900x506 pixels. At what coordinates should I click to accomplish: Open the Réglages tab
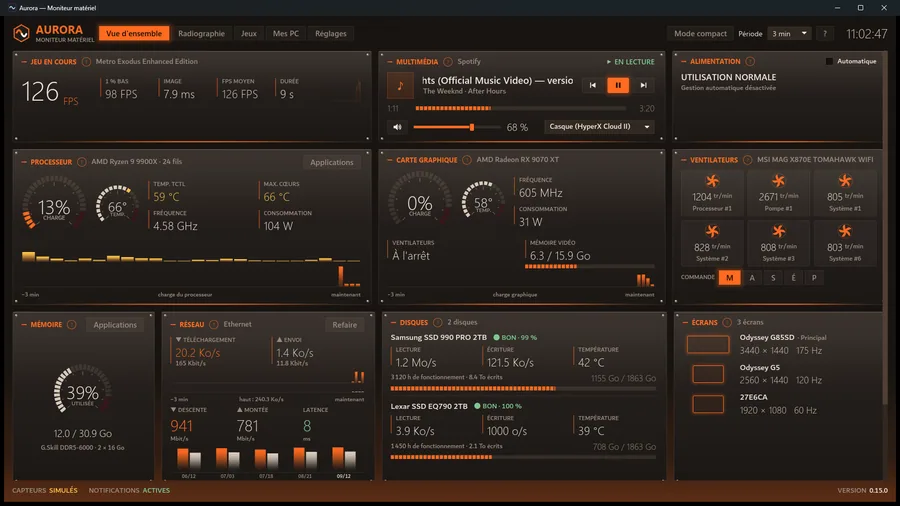click(x=331, y=33)
